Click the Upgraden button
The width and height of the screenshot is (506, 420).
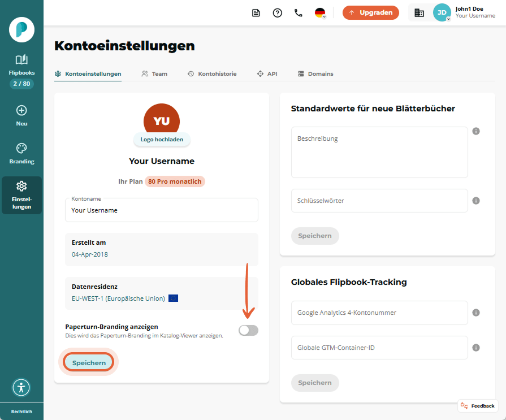[x=371, y=12]
